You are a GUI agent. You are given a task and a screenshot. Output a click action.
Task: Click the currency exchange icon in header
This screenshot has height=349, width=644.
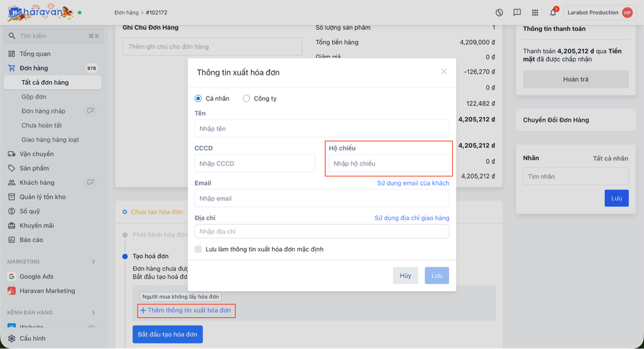pyautogui.click(x=499, y=13)
